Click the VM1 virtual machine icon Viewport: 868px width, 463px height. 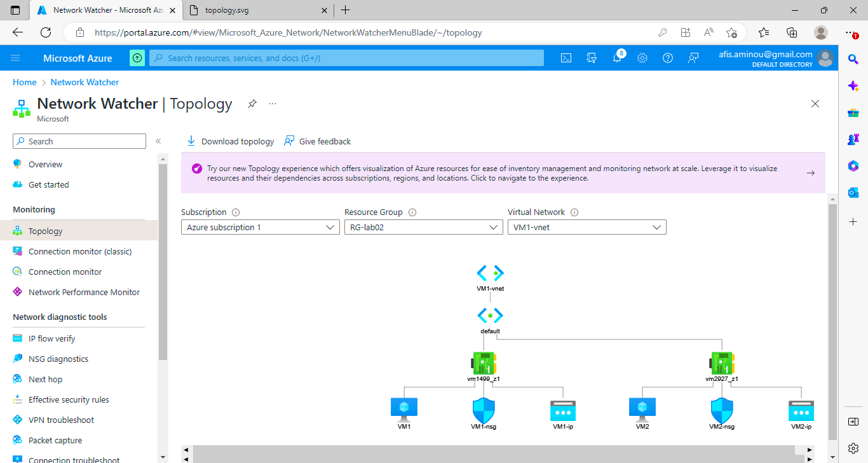tap(404, 410)
